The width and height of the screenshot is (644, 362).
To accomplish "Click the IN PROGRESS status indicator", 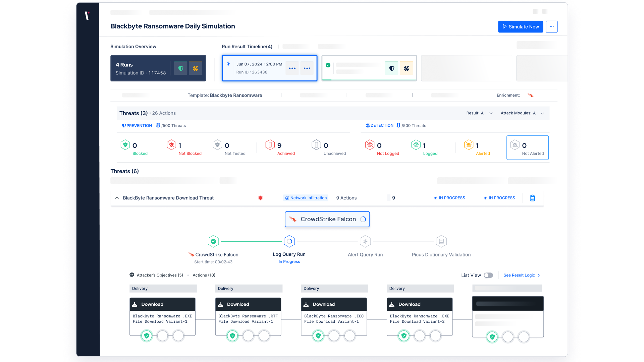I will [448, 197].
